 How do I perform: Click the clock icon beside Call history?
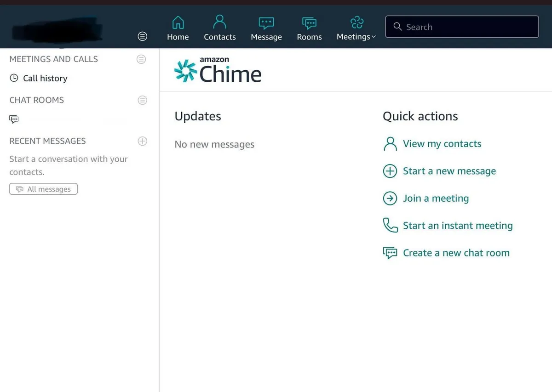pos(14,78)
